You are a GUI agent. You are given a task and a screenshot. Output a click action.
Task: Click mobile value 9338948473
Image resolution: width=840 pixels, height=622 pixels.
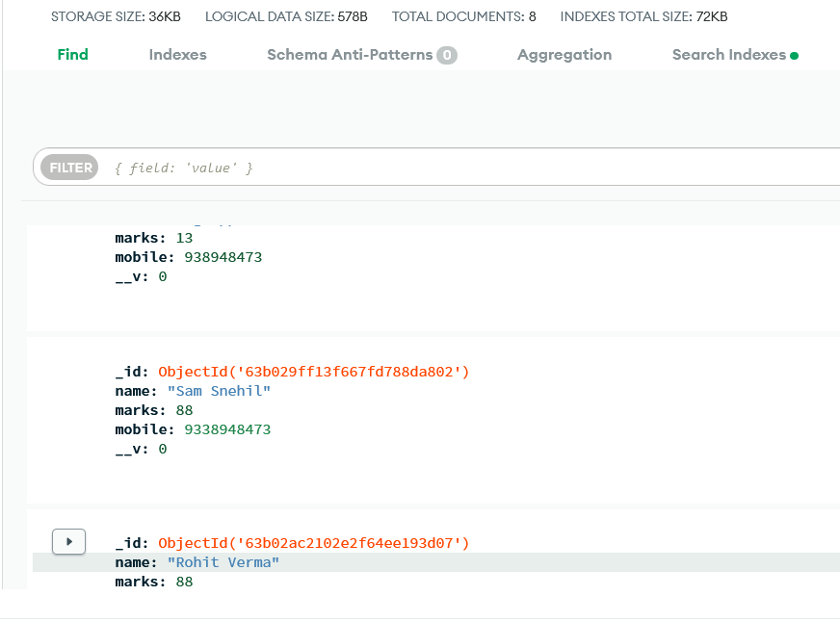[227, 429]
